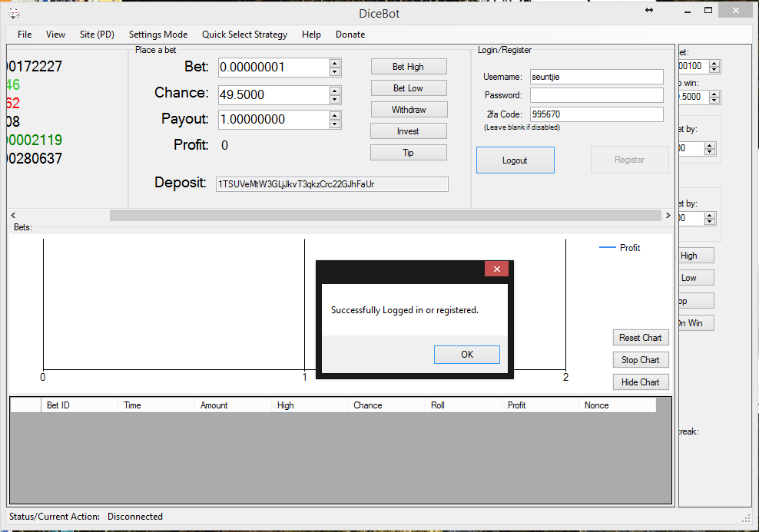Click the High column header
Viewport: 759px width, 532px height.
click(x=310, y=405)
